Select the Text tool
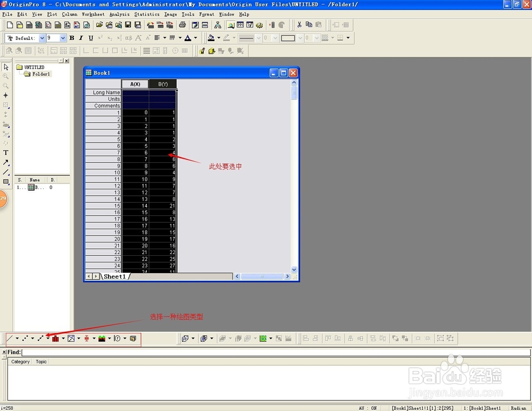This screenshot has height=411, width=532. pyautogui.click(x=6, y=153)
